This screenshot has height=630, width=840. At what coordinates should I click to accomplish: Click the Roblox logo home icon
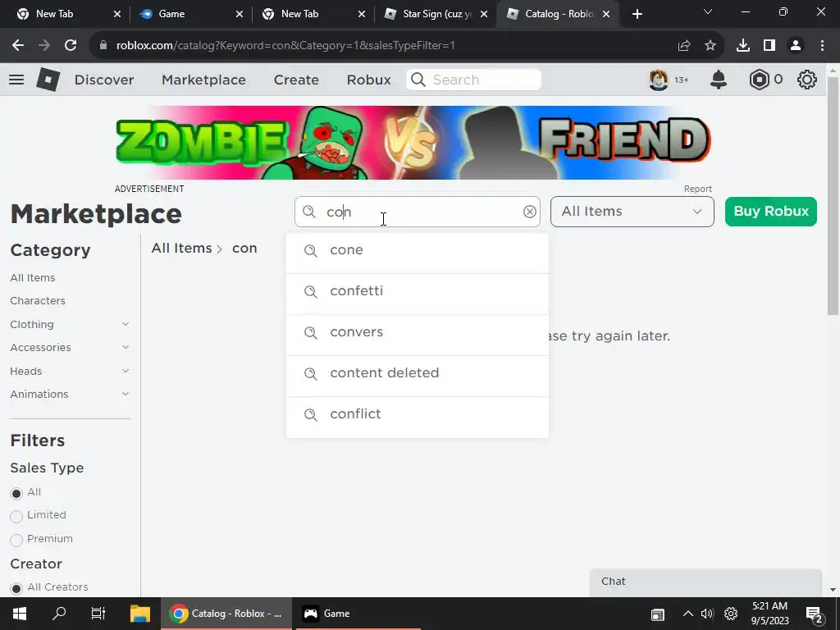click(x=48, y=80)
